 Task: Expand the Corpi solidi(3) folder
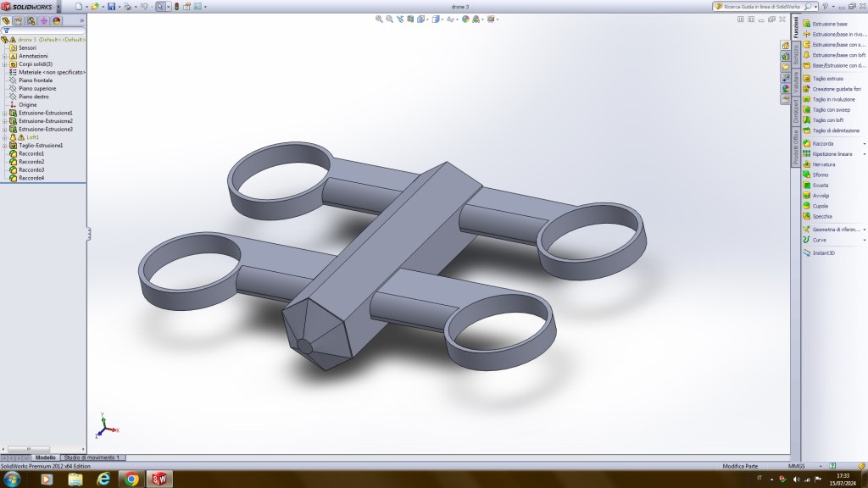[x=4, y=64]
